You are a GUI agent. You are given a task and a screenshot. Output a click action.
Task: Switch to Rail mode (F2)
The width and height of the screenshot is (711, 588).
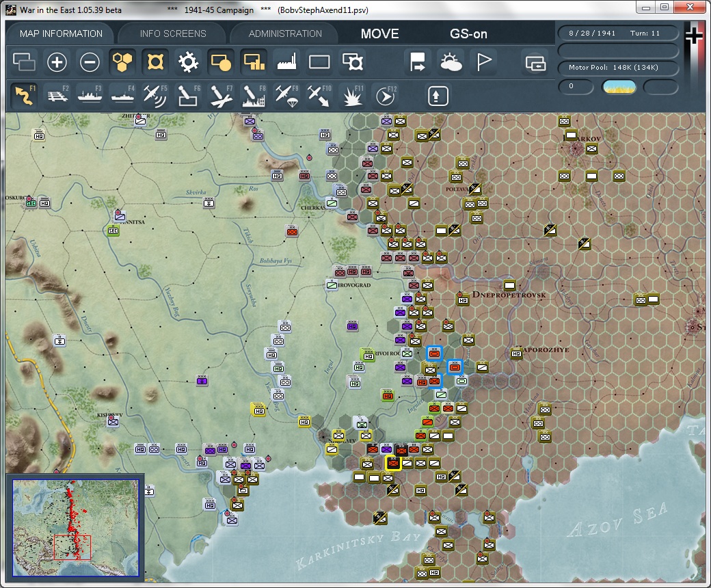[x=57, y=95]
